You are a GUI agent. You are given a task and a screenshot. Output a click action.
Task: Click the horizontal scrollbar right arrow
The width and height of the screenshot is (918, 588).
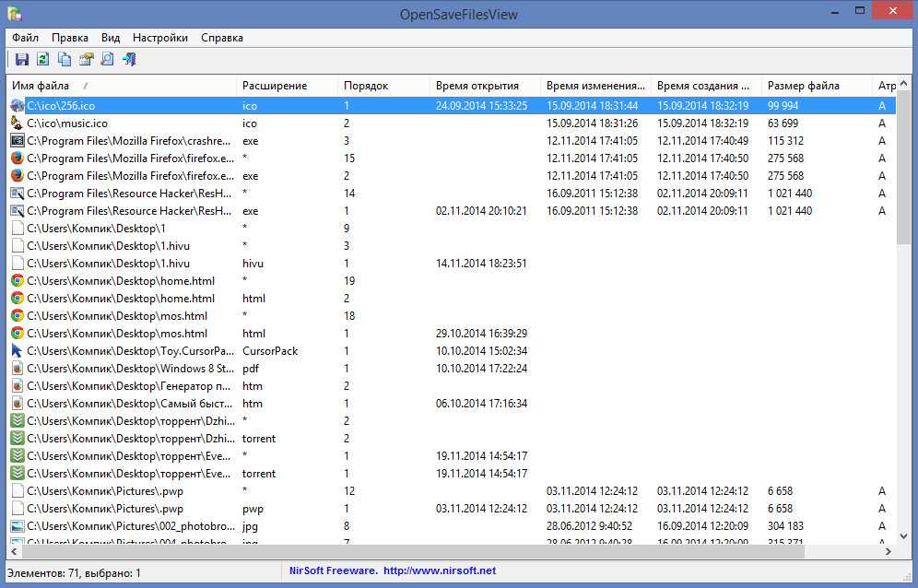pyautogui.click(x=888, y=551)
